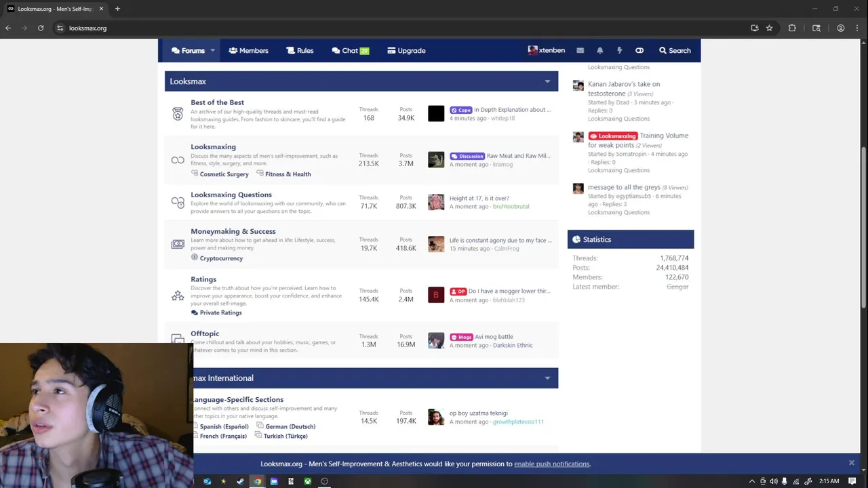The image size is (868, 488).
Task: Open 'Life is constant agony' thread
Action: [500, 241]
